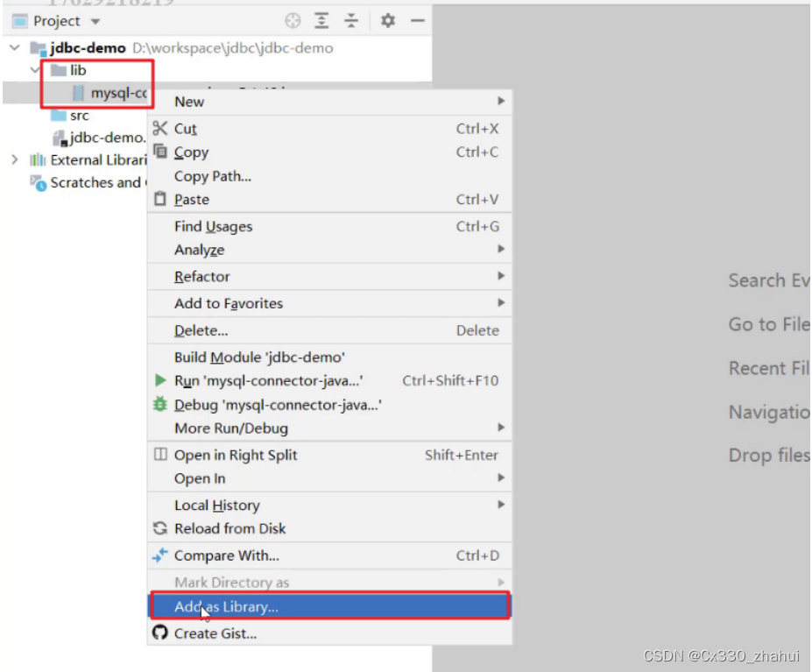Open the Project panel settings gear
The image size is (812, 672).
[388, 21]
